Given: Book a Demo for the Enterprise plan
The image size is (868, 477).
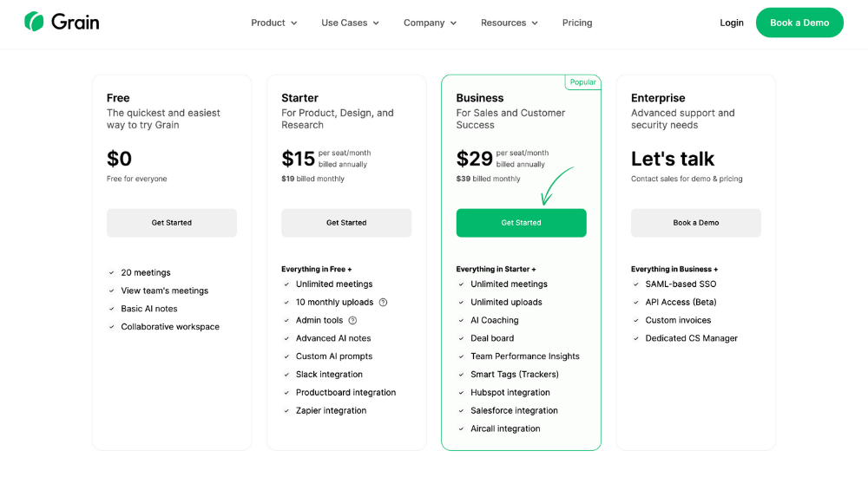Looking at the screenshot, I should (x=696, y=223).
